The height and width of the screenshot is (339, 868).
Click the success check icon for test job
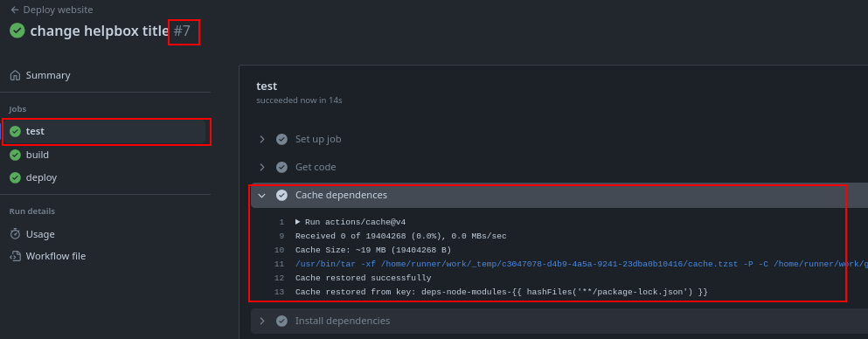point(16,132)
